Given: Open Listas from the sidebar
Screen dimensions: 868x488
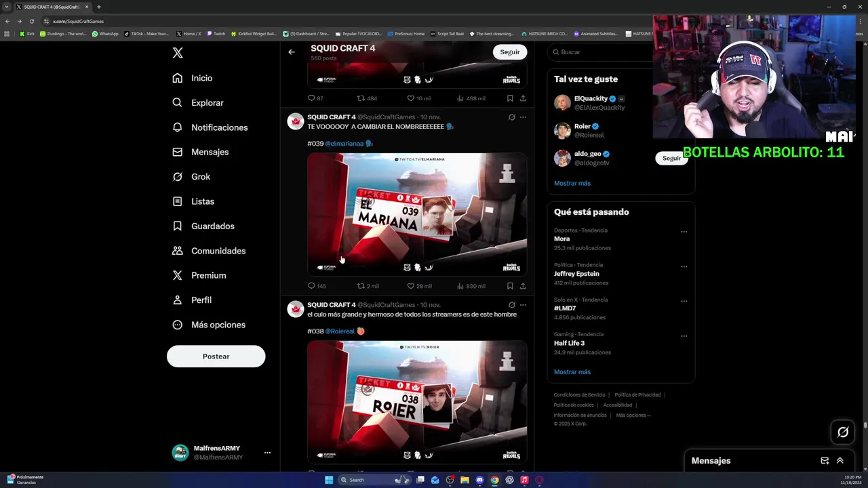Looking at the screenshot, I should [x=193, y=201].
